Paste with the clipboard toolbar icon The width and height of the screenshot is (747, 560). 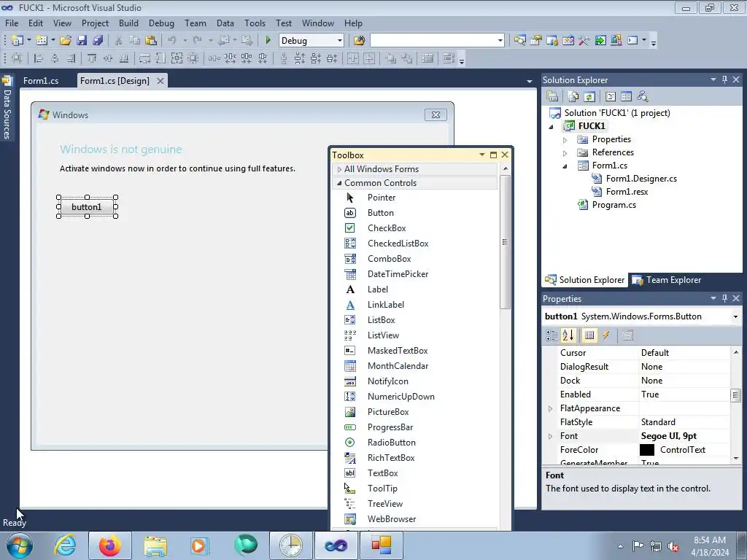pos(151,41)
